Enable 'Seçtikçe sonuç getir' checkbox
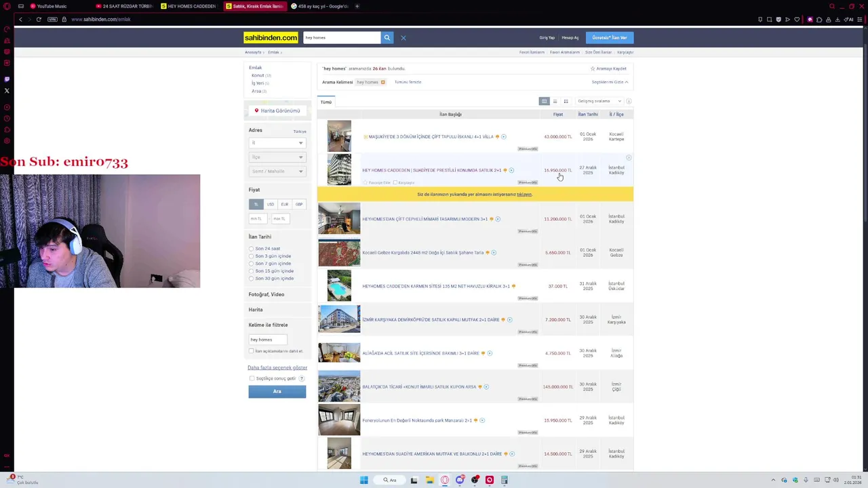868x488 pixels. click(x=252, y=378)
